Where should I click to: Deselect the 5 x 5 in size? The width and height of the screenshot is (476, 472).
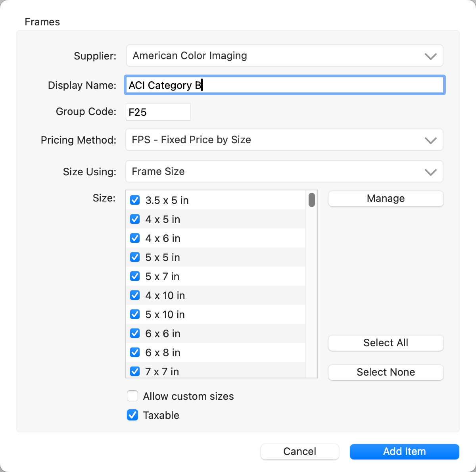135,257
